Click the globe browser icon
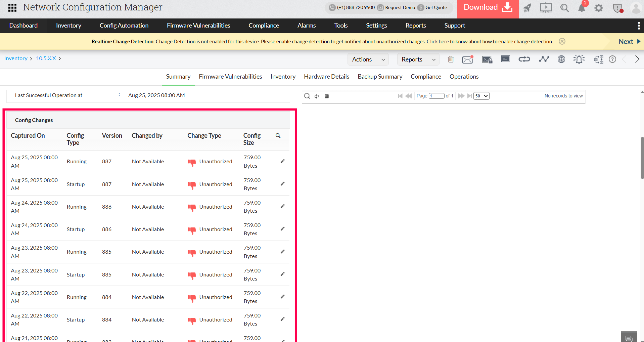The width and height of the screenshot is (644, 342). 561,59
